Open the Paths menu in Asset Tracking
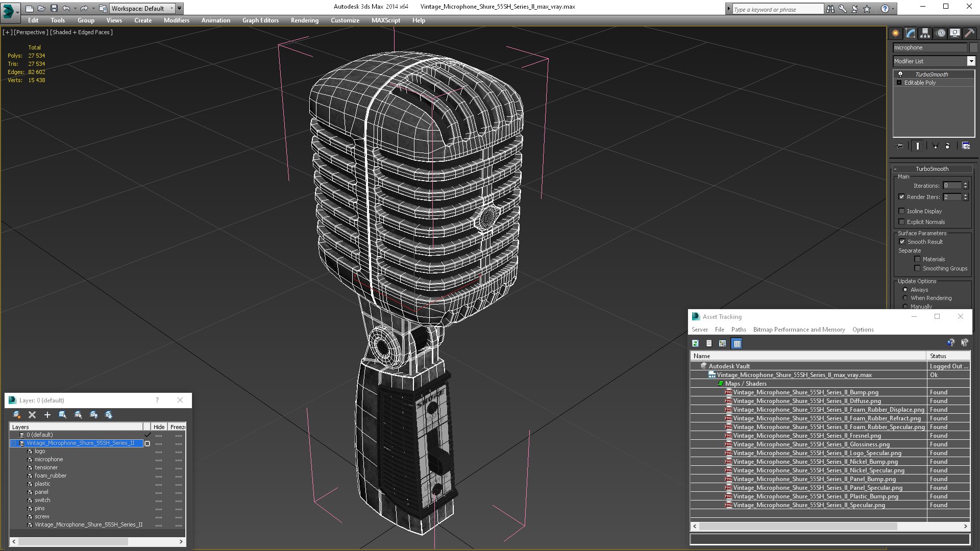Screen dimensions: 980x551 (738, 330)
